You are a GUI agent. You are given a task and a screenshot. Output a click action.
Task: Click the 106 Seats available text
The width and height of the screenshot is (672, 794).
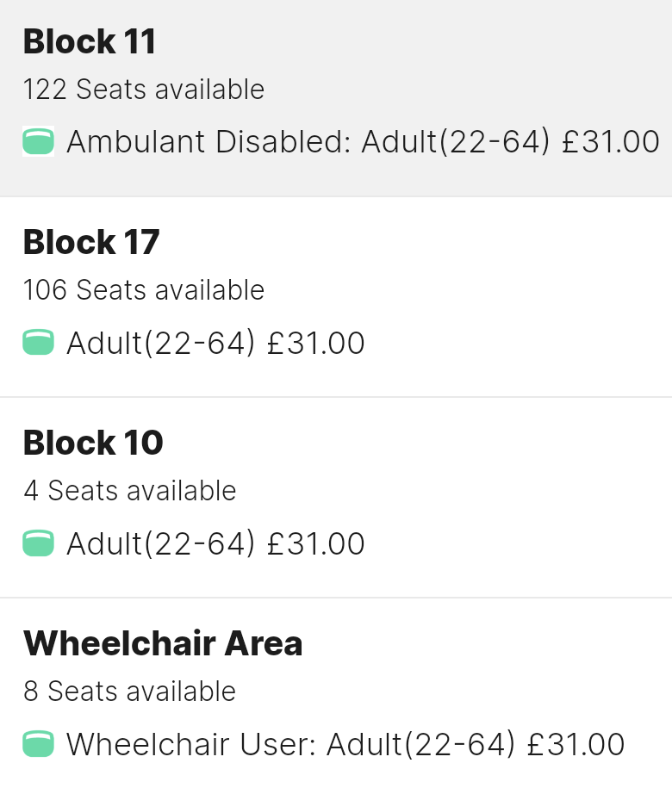pyautogui.click(x=144, y=290)
